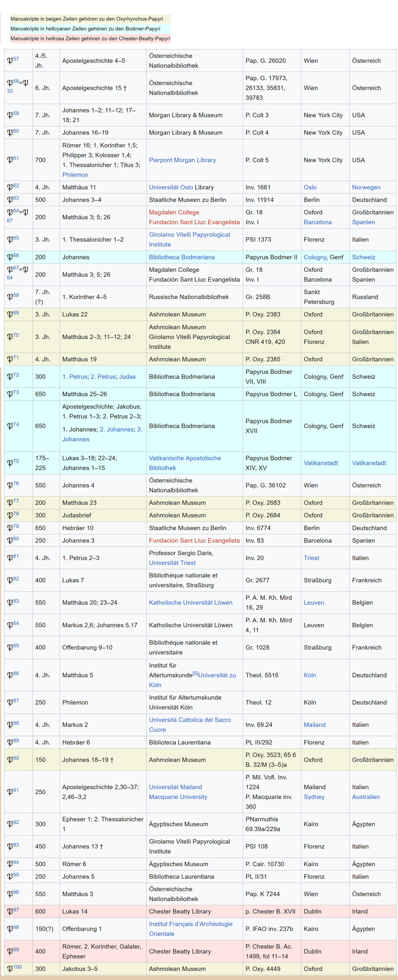Select the cell P. Oxy. 4449

pos(262,969)
